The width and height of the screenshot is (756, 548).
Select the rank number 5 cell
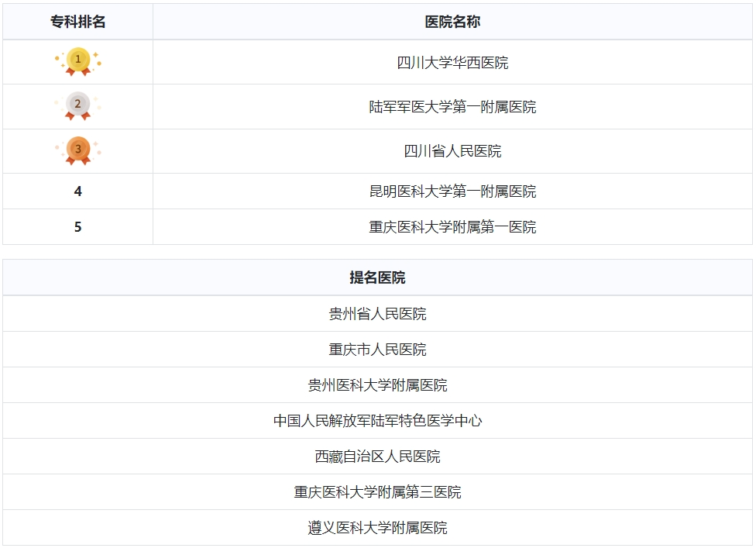(x=78, y=227)
